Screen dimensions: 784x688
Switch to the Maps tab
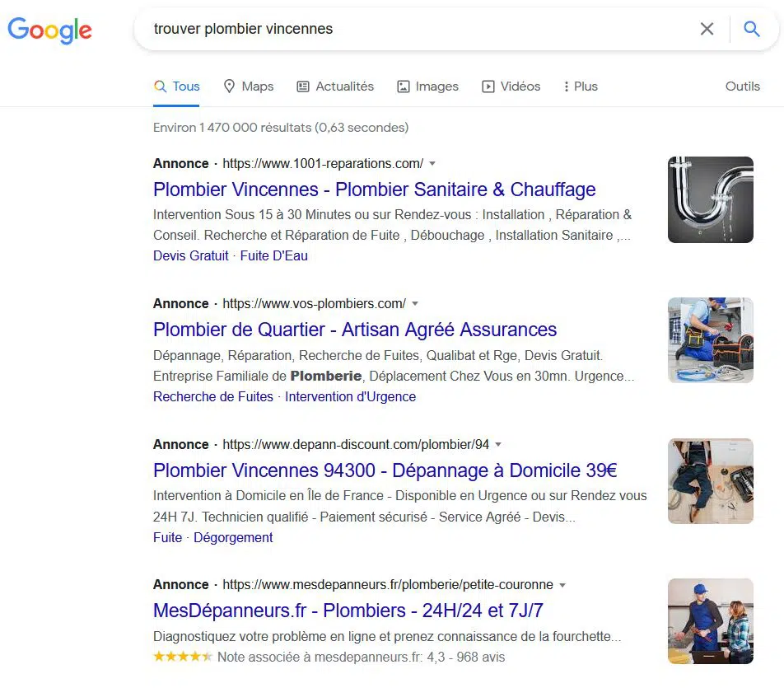(x=249, y=87)
